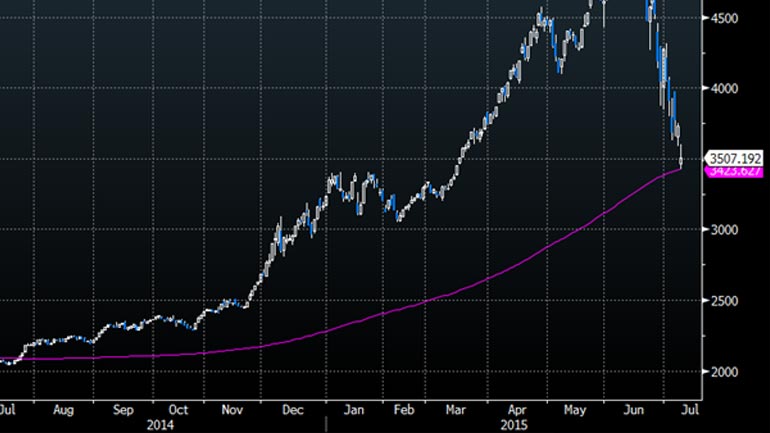
Task: Select the Sep month on the time axis
Action: (x=124, y=410)
